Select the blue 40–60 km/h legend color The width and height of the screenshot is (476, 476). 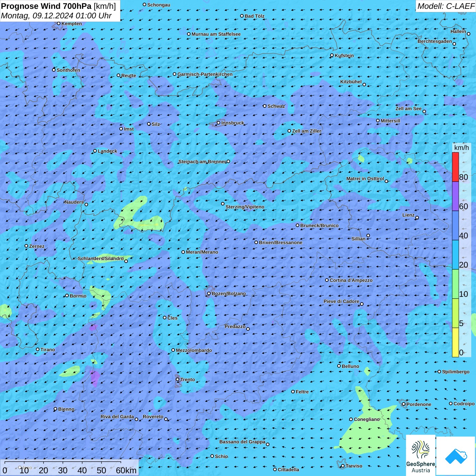(455, 226)
